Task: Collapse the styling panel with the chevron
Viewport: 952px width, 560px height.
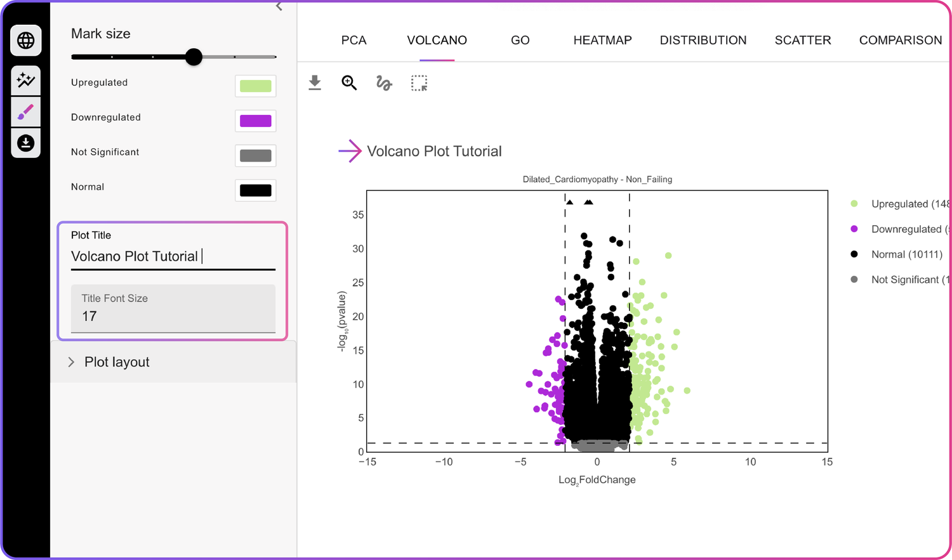Action: [x=278, y=6]
